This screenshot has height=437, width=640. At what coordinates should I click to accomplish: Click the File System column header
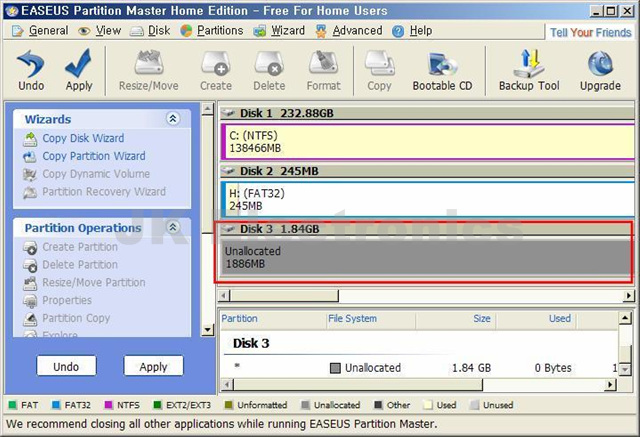click(371, 319)
